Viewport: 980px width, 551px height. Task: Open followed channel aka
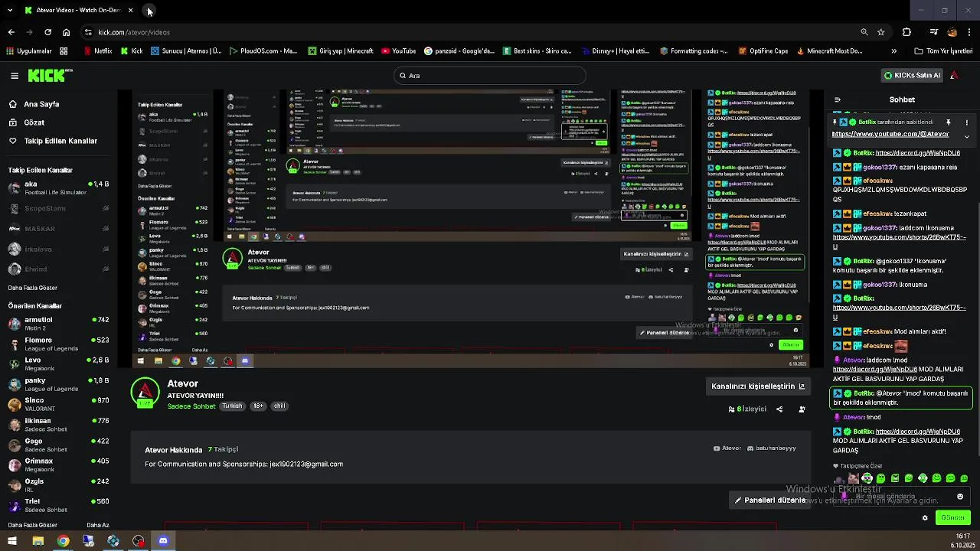(58, 187)
